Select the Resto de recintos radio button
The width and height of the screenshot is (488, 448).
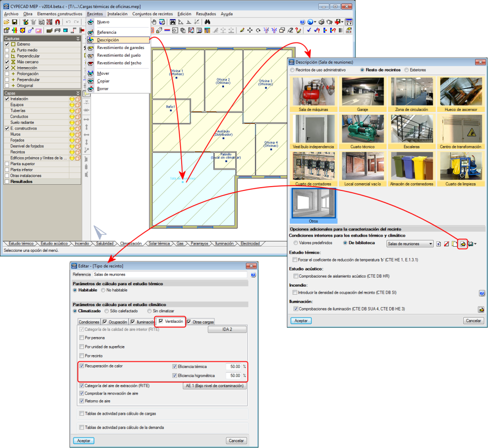click(362, 70)
